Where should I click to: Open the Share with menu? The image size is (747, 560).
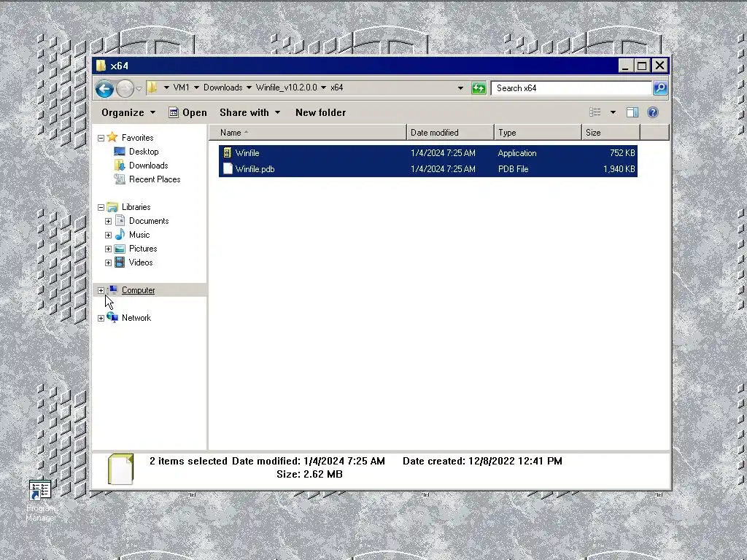point(249,113)
